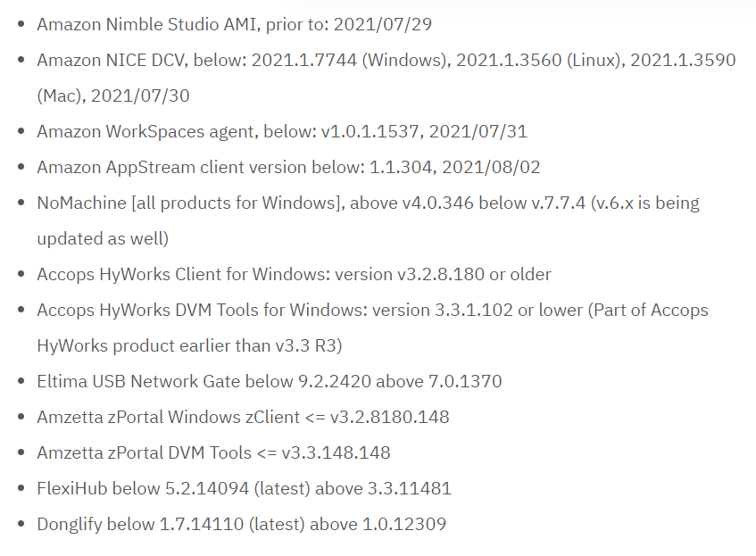Screen dimensions: 756x556
Task: Click the Amzetta zPortal DVM Tools line
Action: [213, 452]
